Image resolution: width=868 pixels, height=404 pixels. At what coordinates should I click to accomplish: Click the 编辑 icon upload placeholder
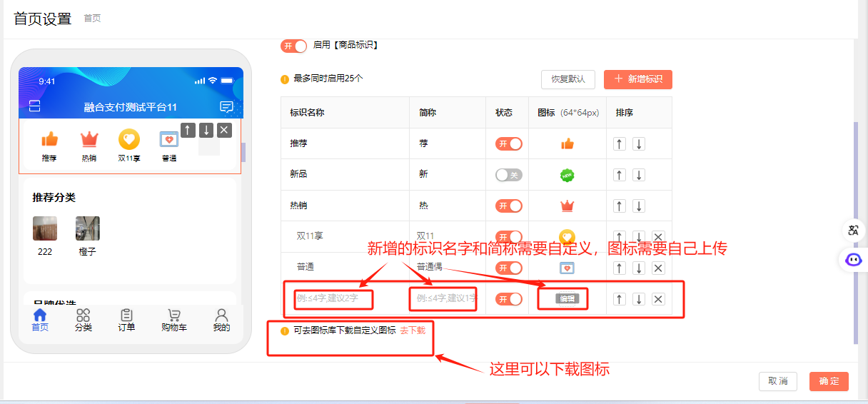tap(567, 299)
